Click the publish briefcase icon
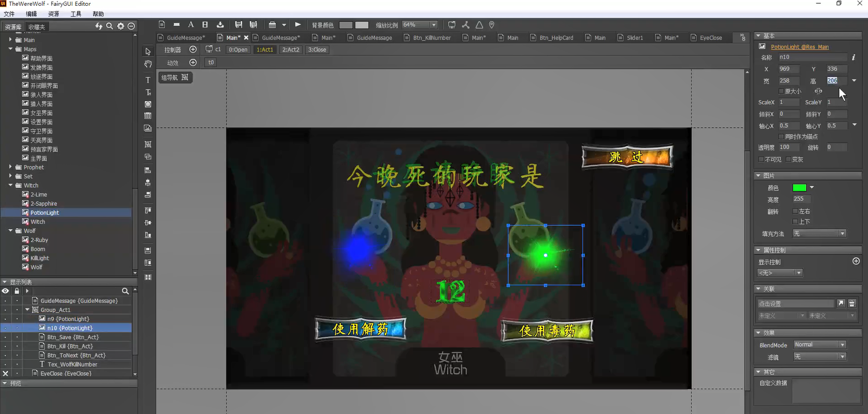This screenshot has height=414, width=868. (x=272, y=25)
